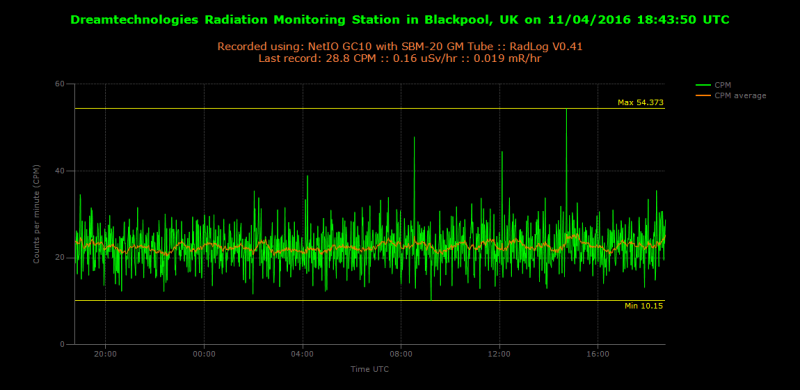Image resolution: width=800 pixels, height=390 pixels.
Task: Click the 20:00 time axis label
Action: 105,353
